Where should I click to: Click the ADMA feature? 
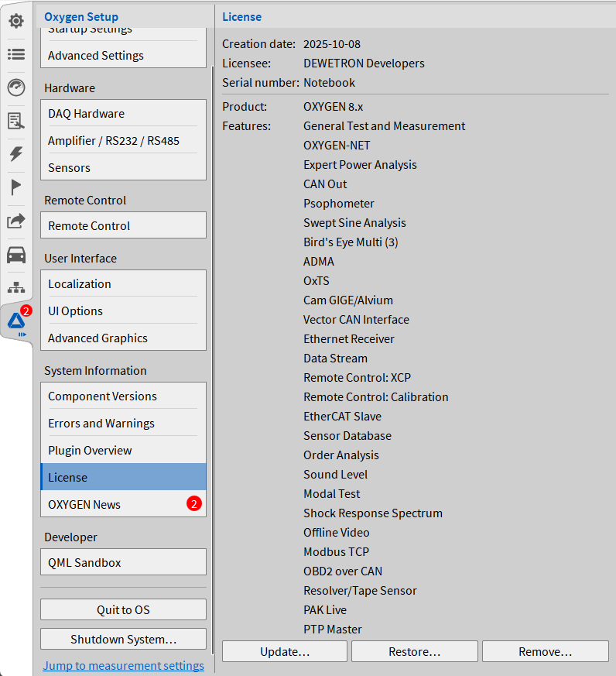[x=319, y=262]
